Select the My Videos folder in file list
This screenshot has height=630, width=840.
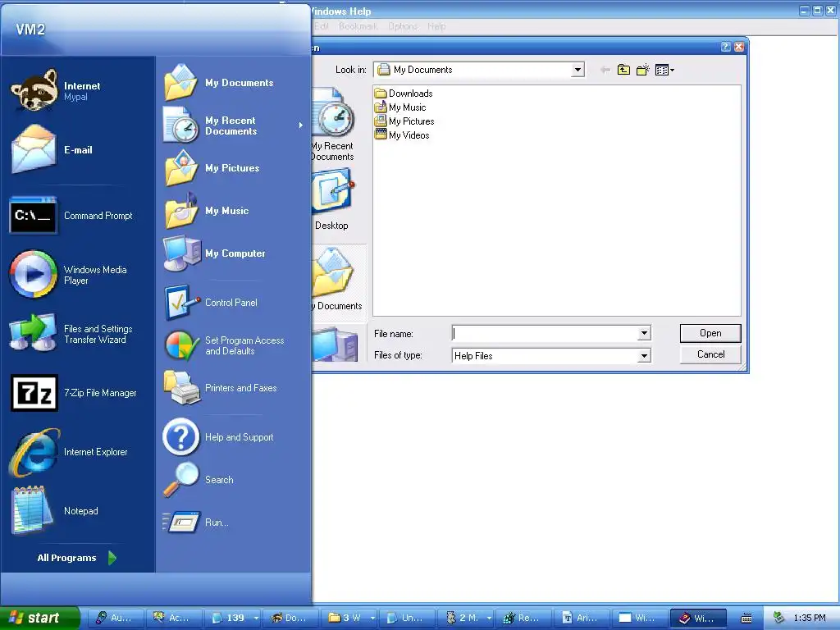click(x=402, y=135)
